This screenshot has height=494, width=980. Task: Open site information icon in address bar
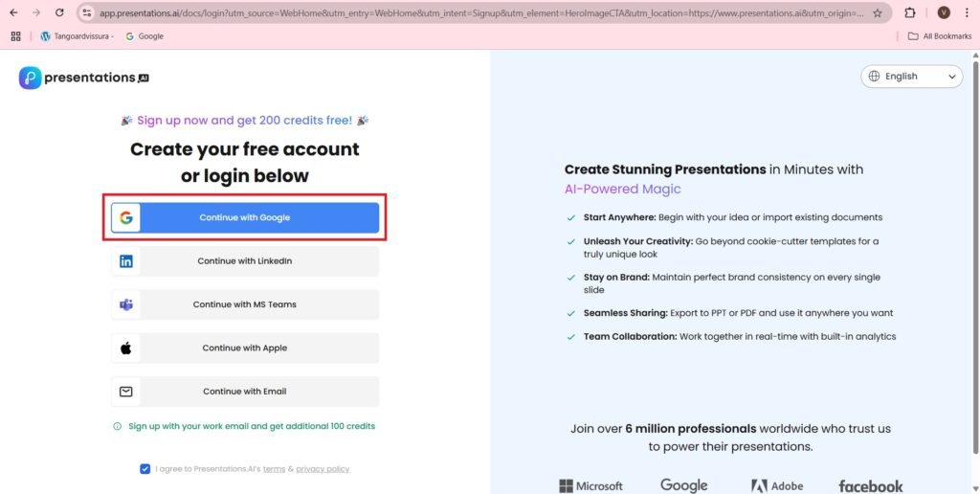coord(87,12)
